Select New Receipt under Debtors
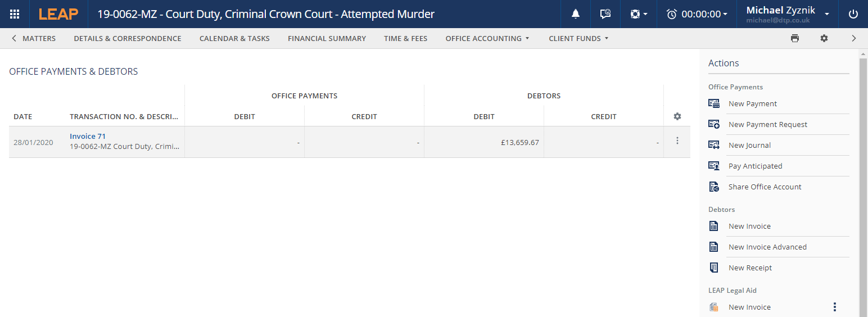The width and height of the screenshot is (868, 317). pyautogui.click(x=750, y=268)
